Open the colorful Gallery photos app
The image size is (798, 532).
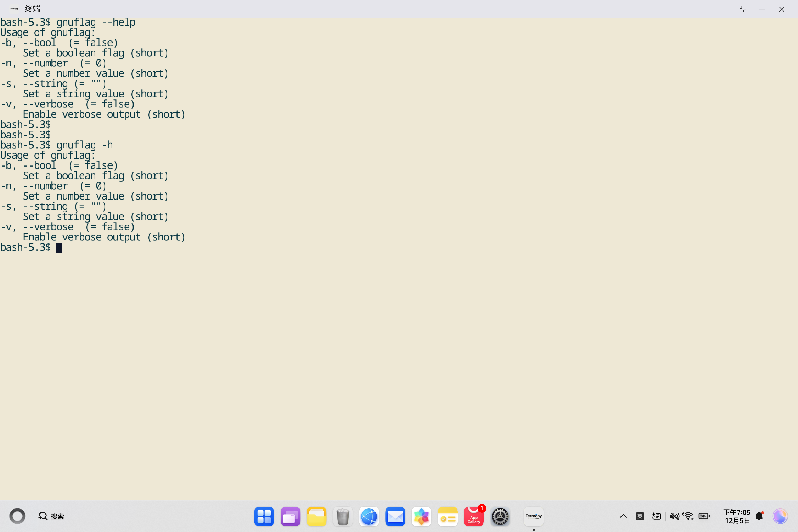click(421, 516)
